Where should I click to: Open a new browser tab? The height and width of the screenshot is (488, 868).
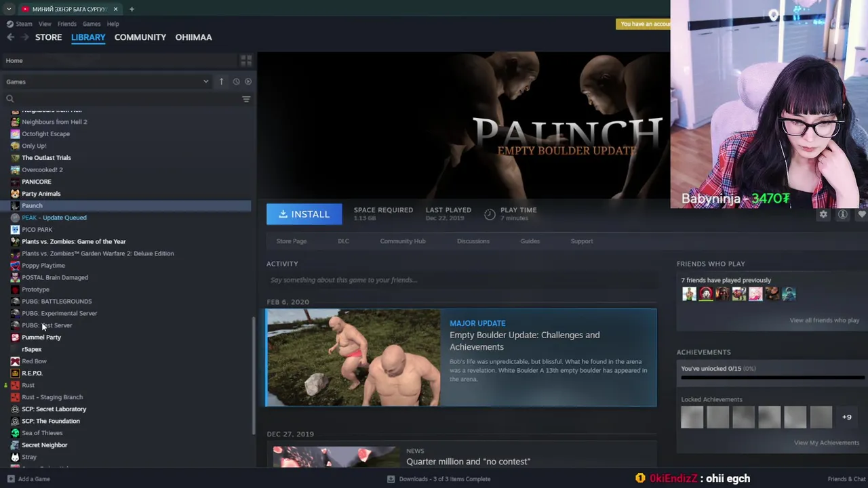(x=132, y=9)
